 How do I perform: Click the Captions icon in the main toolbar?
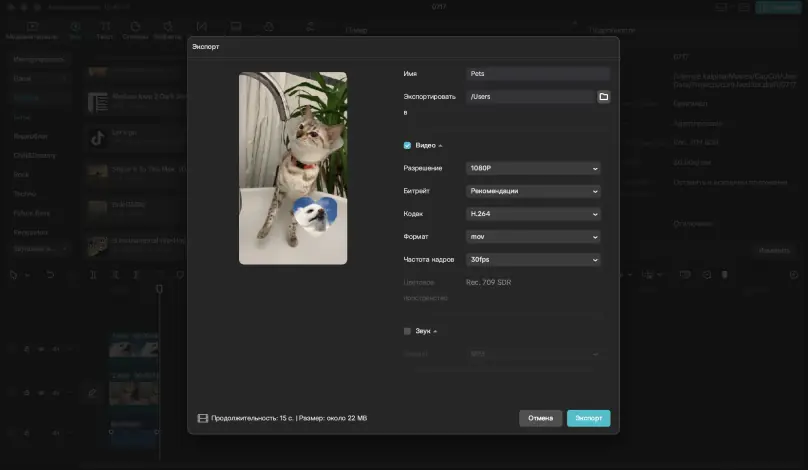pos(235,27)
